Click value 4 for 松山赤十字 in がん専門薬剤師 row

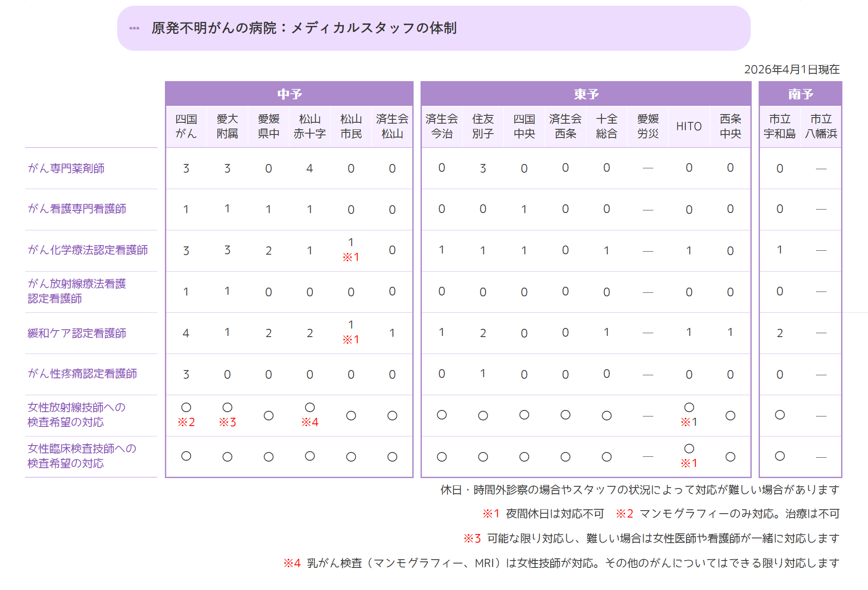(x=310, y=168)
